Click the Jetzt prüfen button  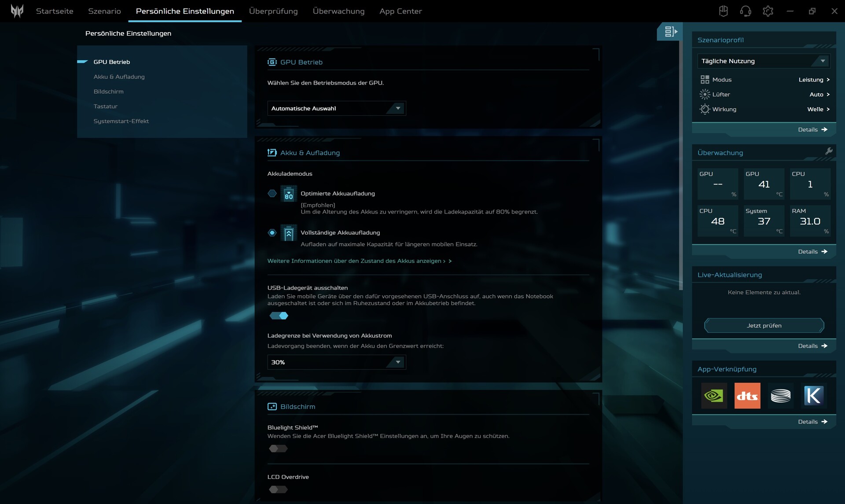pos(764,326)
